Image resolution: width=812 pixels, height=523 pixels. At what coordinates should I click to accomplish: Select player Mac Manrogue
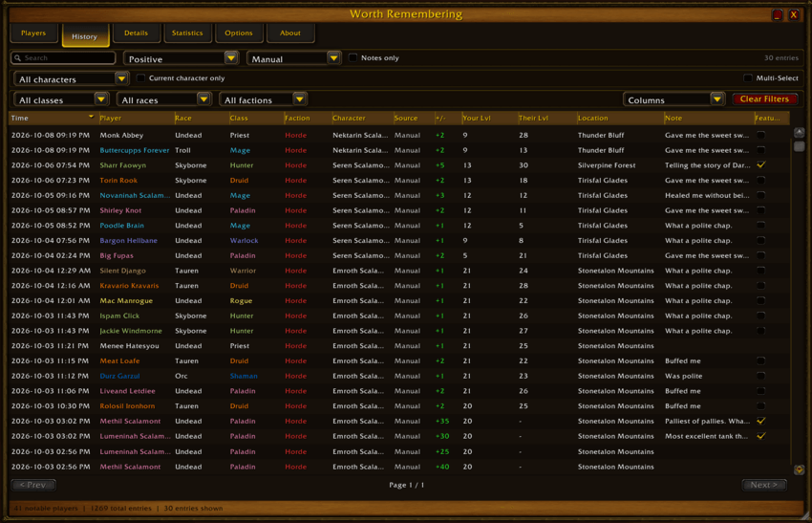(x=126, y=300)
